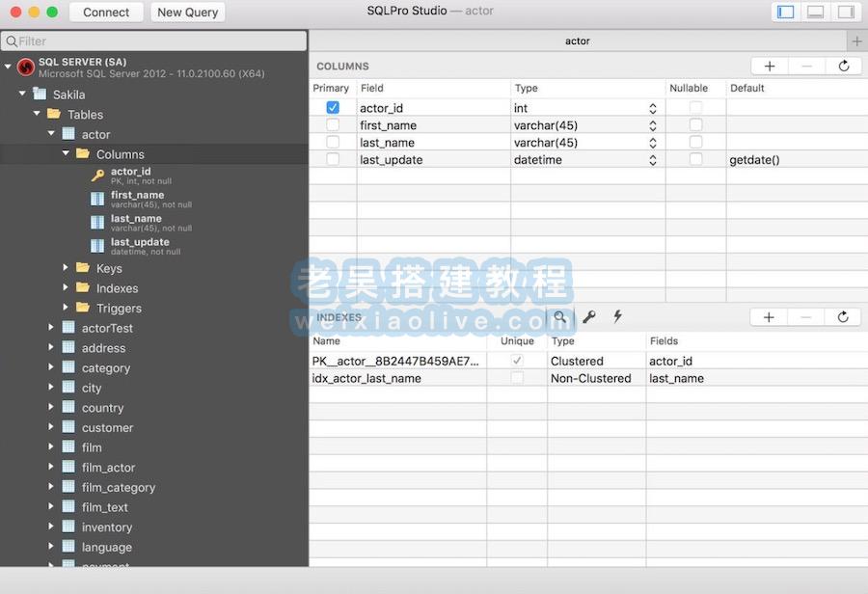
Task: Refresh the columns list
Action: (x=843, y=66)
